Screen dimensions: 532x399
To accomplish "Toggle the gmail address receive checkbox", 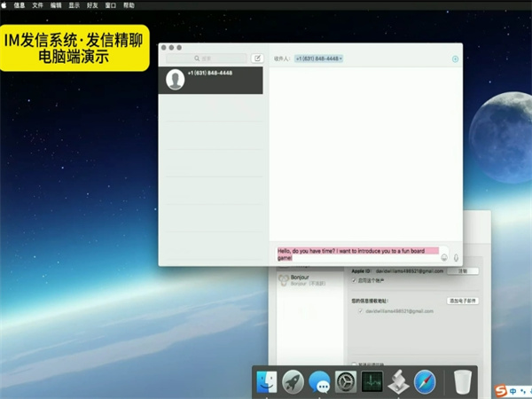I will (x=360, y=311).
